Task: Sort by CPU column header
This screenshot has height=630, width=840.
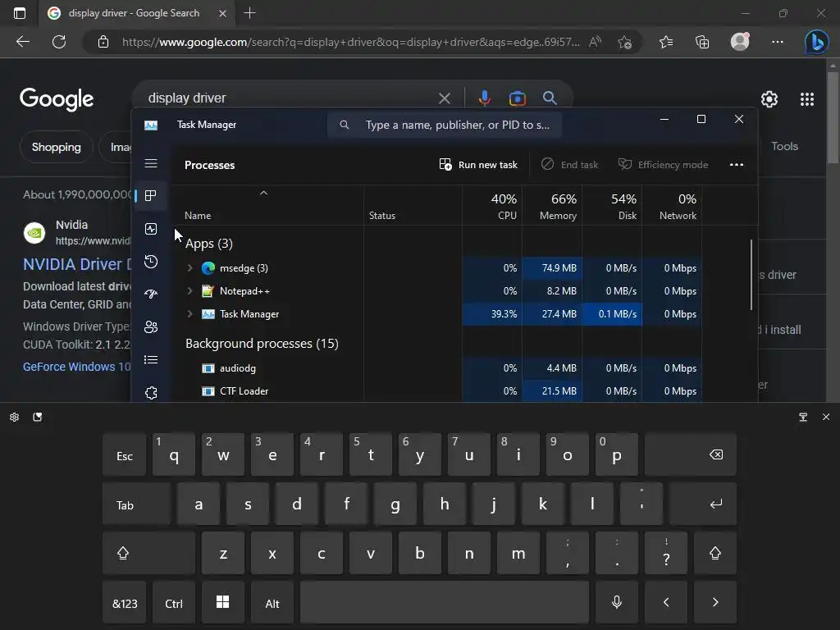Action: pyautogui.click(x=492, y=206)
